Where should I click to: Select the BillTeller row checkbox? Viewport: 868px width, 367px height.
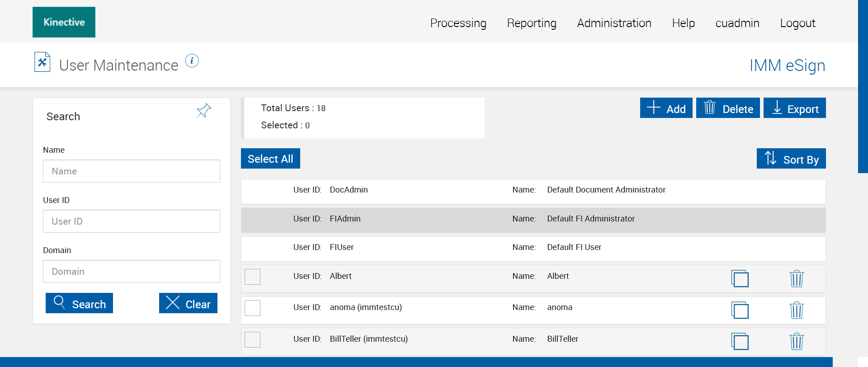tap(252, 339)
